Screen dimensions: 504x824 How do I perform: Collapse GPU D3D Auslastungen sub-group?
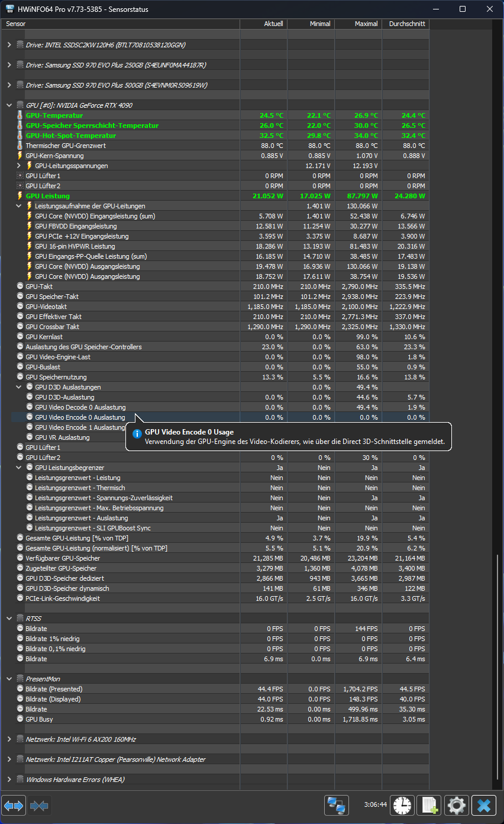[x=20, y=387]
